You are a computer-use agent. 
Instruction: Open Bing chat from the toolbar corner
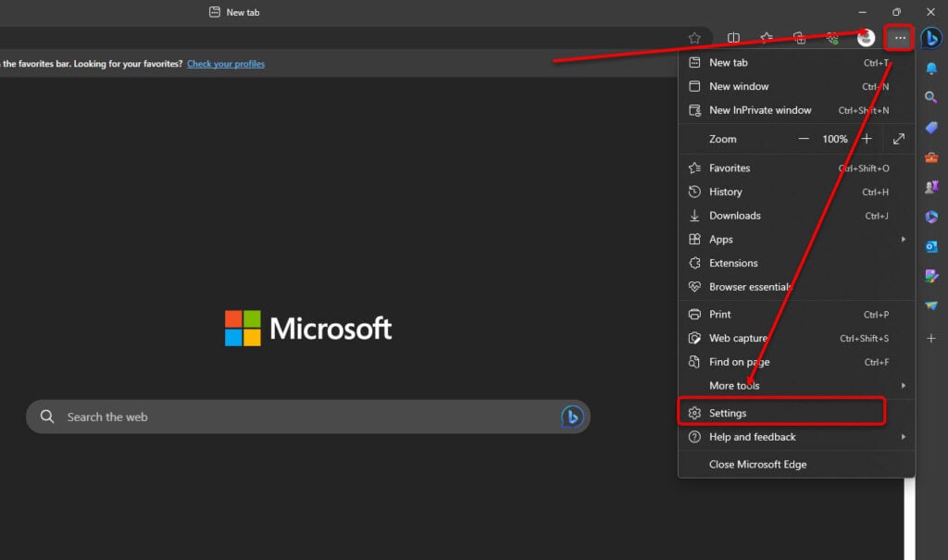point(931,38)
